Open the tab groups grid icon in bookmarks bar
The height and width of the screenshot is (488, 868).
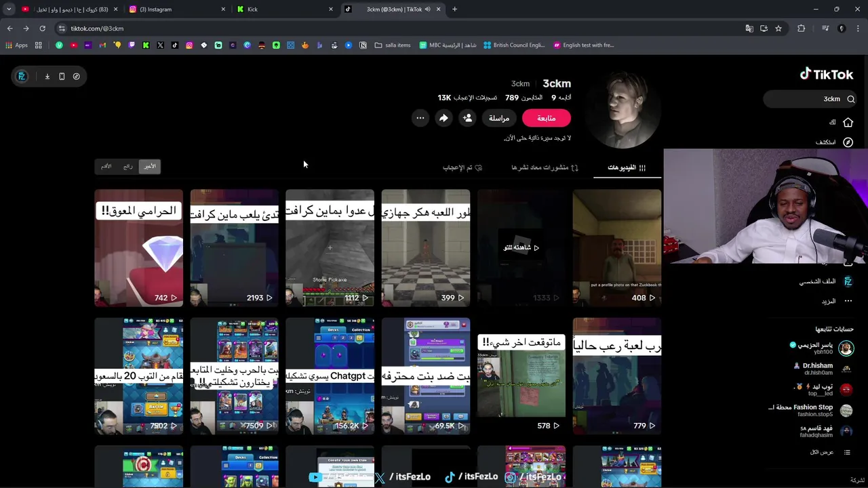coord(39,45)
